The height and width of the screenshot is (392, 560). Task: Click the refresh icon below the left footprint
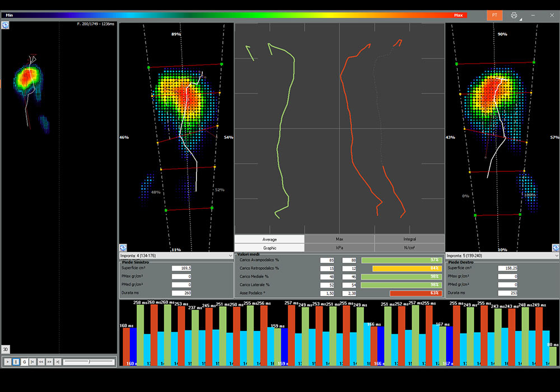(x=123, y=248)
